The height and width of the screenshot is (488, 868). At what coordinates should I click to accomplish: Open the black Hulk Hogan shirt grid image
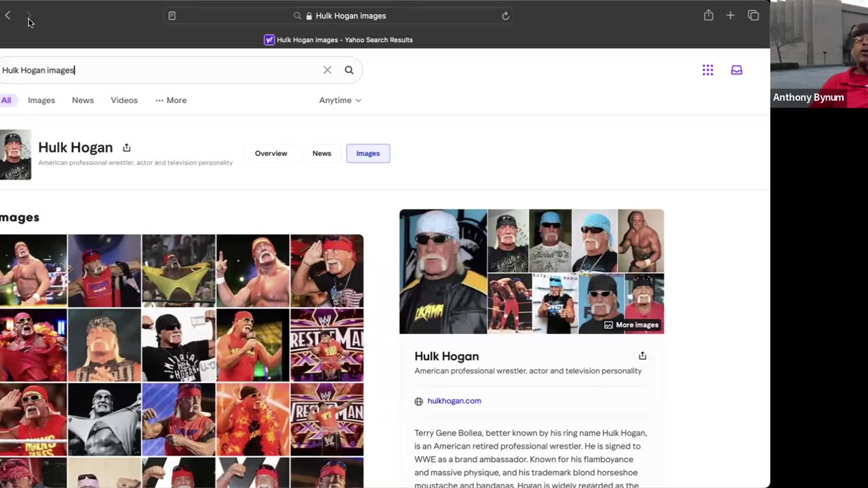pyautogui.click(x=178, y=345)
